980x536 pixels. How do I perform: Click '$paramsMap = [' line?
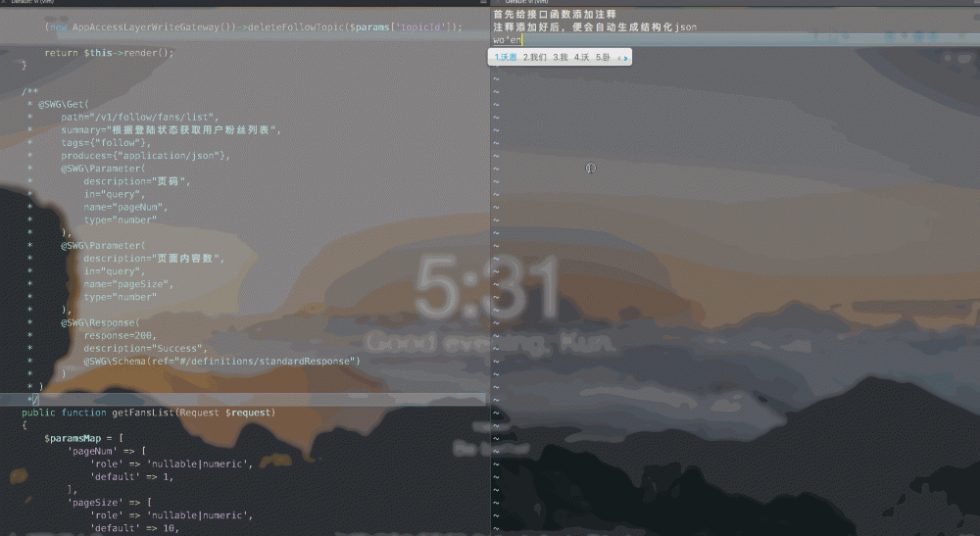[83, 438]
